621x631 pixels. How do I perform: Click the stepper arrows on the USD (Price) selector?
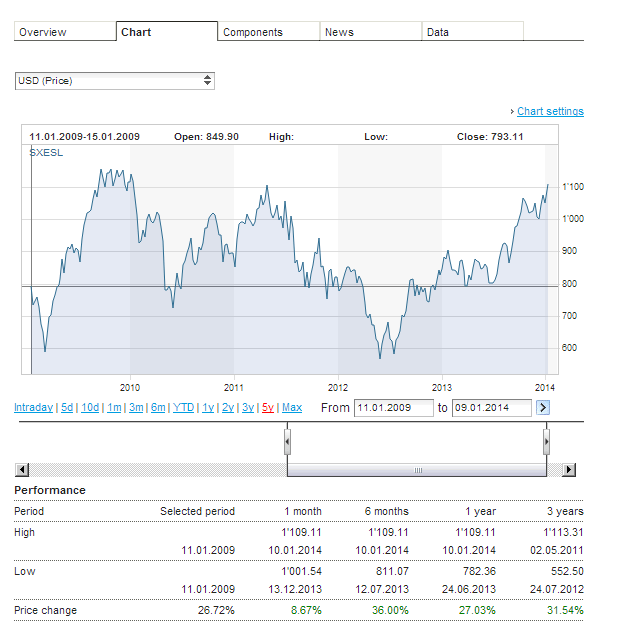207,80
